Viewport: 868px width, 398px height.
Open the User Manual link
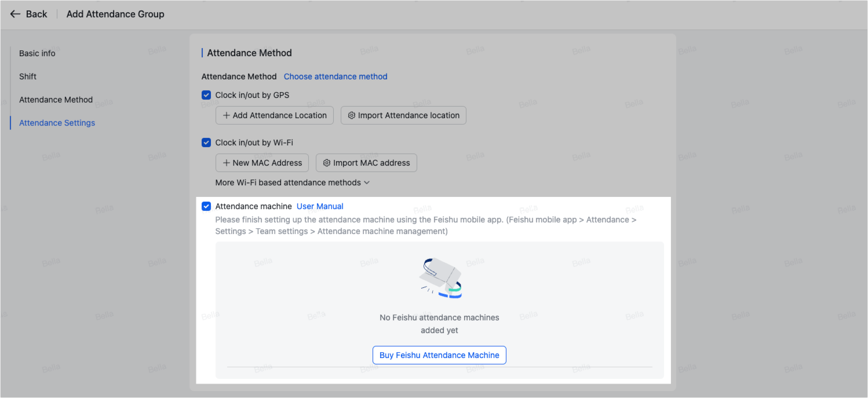320,206
